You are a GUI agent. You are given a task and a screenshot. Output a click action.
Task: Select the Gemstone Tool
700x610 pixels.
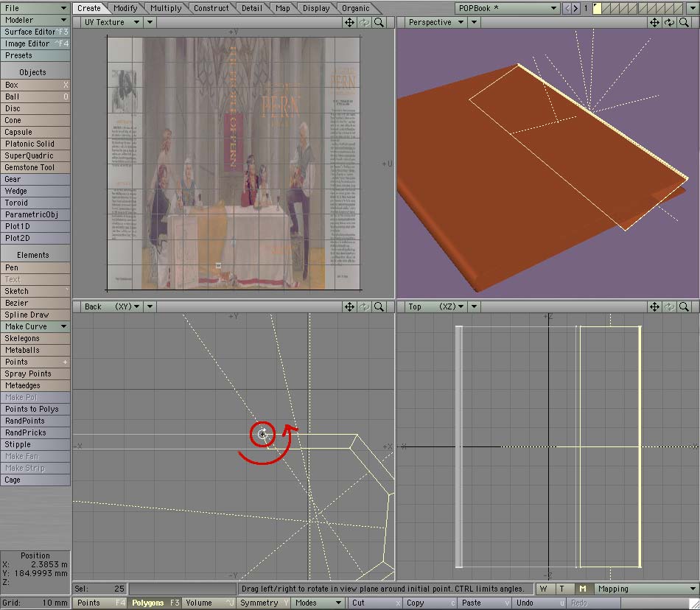pos(35,167)
